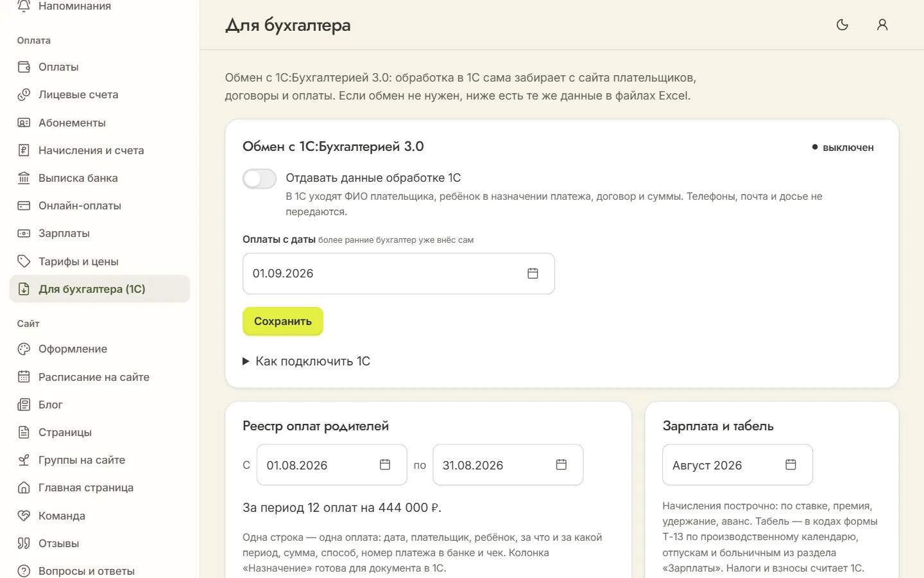This screenshot has height=578, width=924.
Task: Click the Отзывы quote icon
Action: 24,543
